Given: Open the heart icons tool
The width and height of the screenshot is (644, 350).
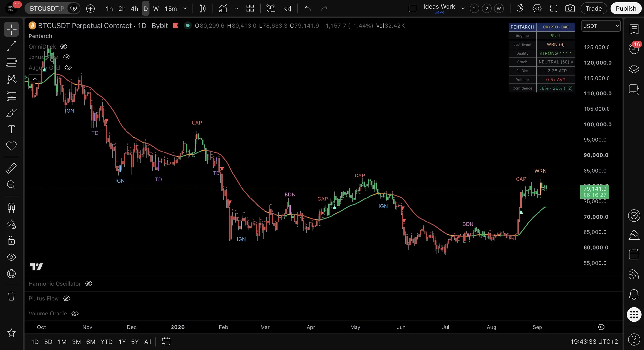Looking at the screenshot, I should pos(11,146).
